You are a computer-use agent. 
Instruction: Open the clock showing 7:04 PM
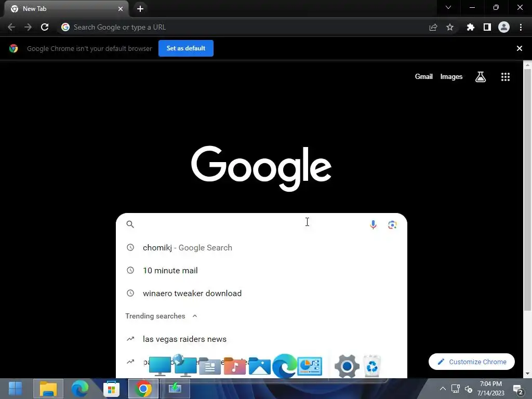(490, 389)
